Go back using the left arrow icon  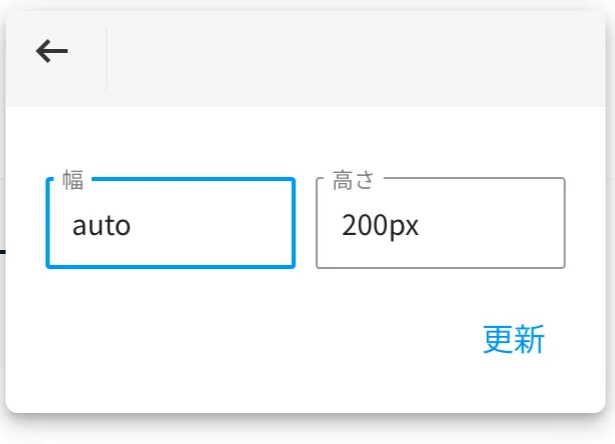(52, 51)
